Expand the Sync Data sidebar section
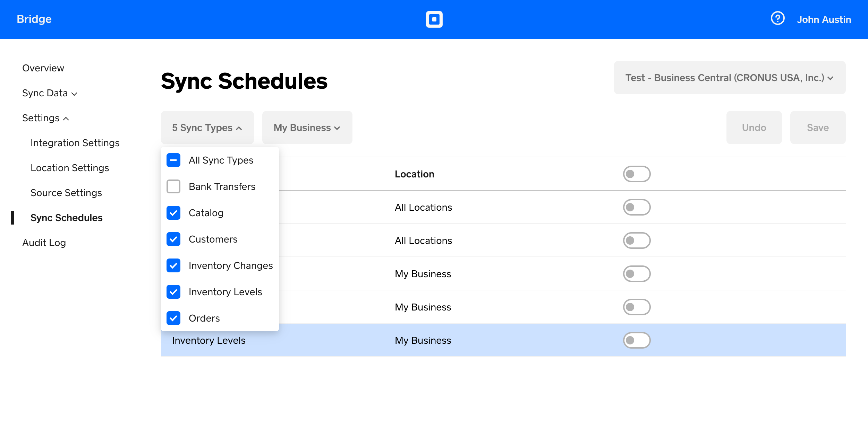 click(50, 93)
